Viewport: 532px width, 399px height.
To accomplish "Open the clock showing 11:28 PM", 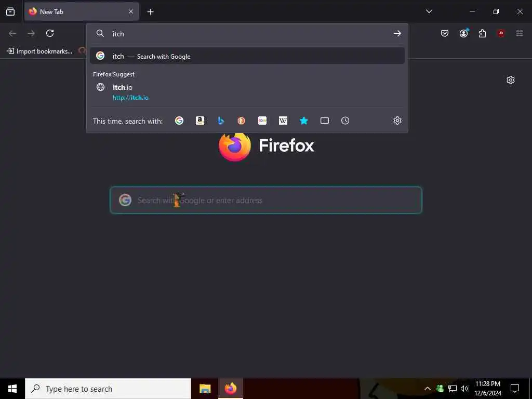I will pyautogui.click(x=488, y=389).
